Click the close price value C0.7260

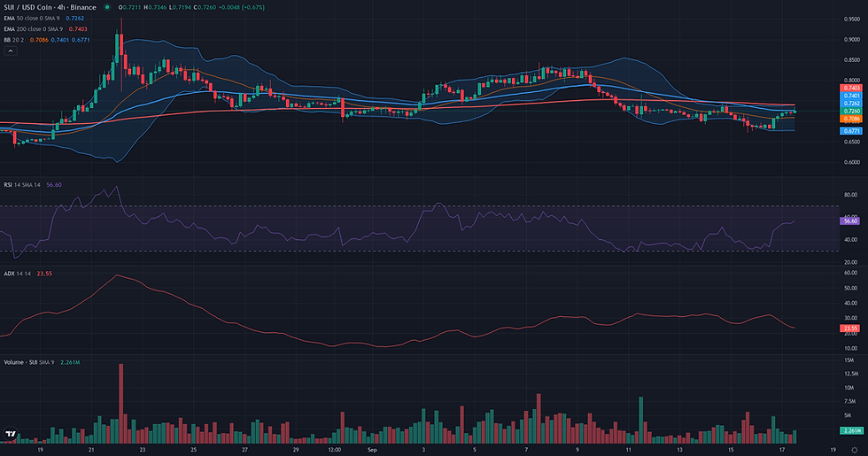coord(205,7)
